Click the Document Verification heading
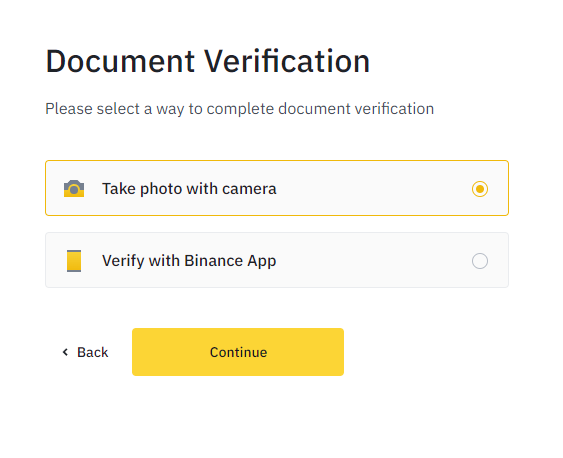Viewport: 563px width, 458px height. (x=208, y=61)
